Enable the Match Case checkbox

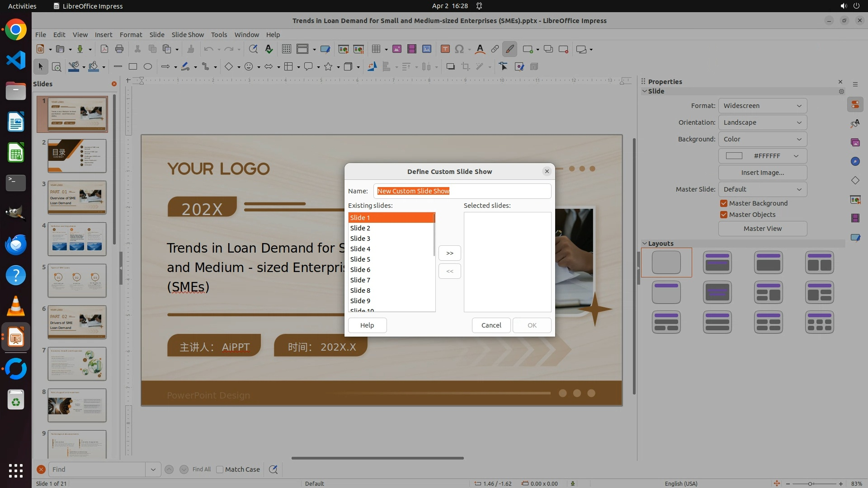pos(220,469)
